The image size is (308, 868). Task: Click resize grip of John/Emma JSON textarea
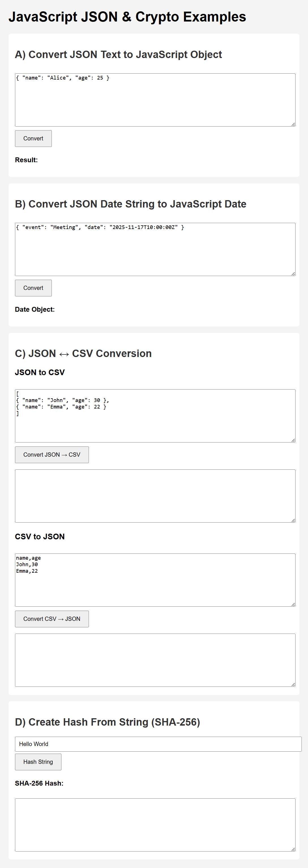tap(293, 440)
